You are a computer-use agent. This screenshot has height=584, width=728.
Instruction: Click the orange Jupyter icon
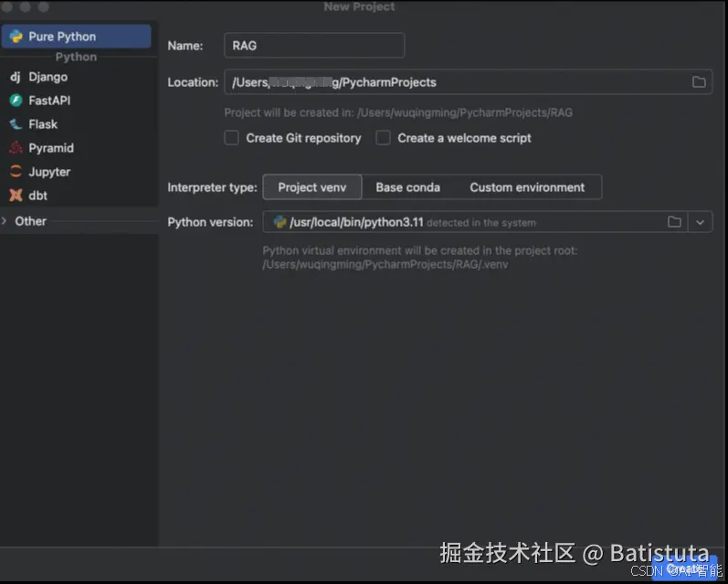tap(16, 172)
